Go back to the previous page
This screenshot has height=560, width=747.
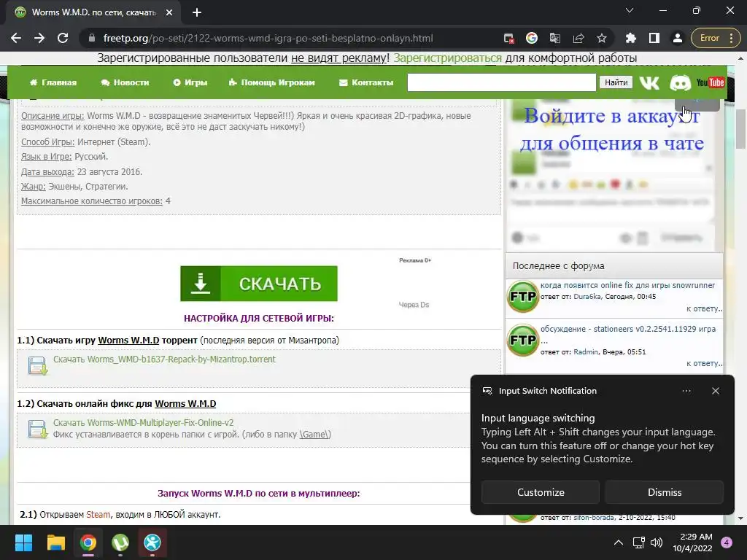point(16,38)
